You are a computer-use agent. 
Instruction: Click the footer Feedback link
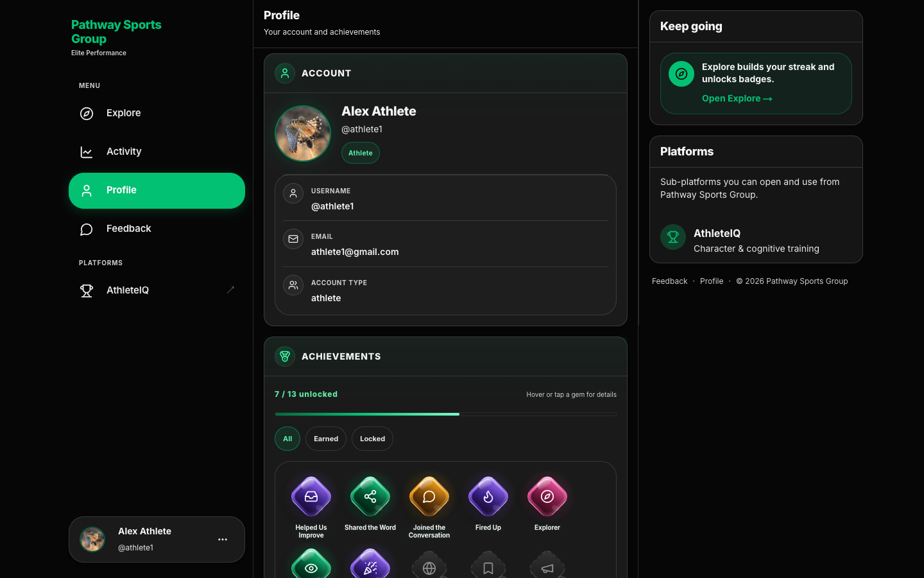pos(669,281)
